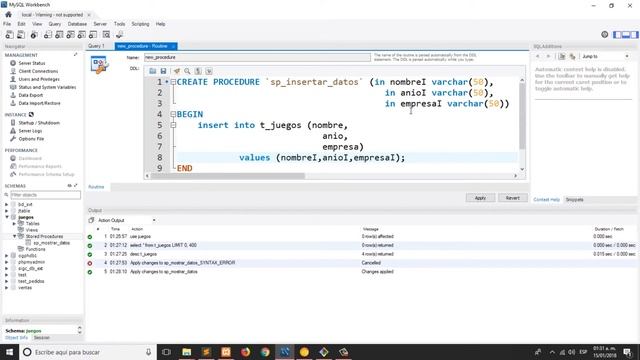Expand the bd_ext schema node
This screenshot has height=360, width=640.
(x=7, y=204)
